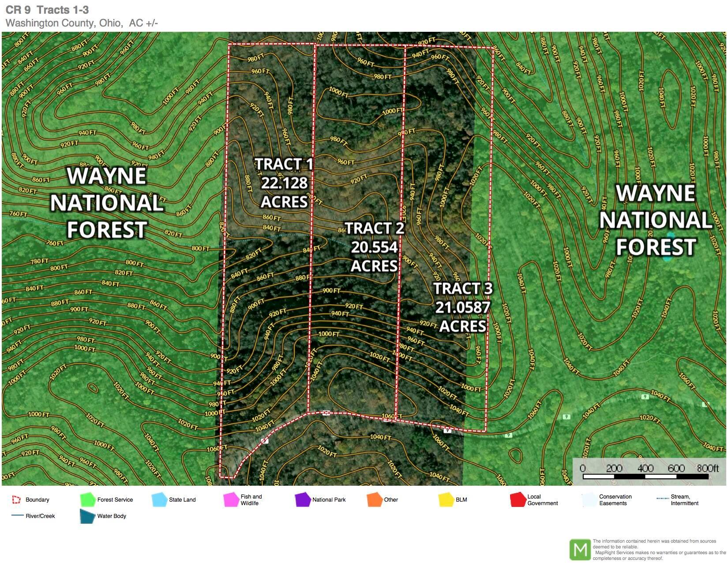Click the "800ft" scale bar label
The width and height of the screenshot is (728, 563).
click(x=708, y=468)
